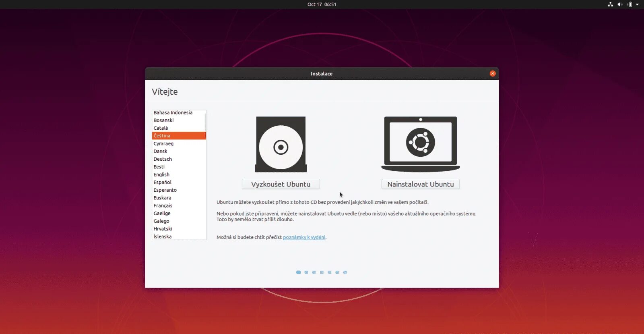Choose Français from the language list
This screenshot has height=334, width=644.
(x=179, y=205)
